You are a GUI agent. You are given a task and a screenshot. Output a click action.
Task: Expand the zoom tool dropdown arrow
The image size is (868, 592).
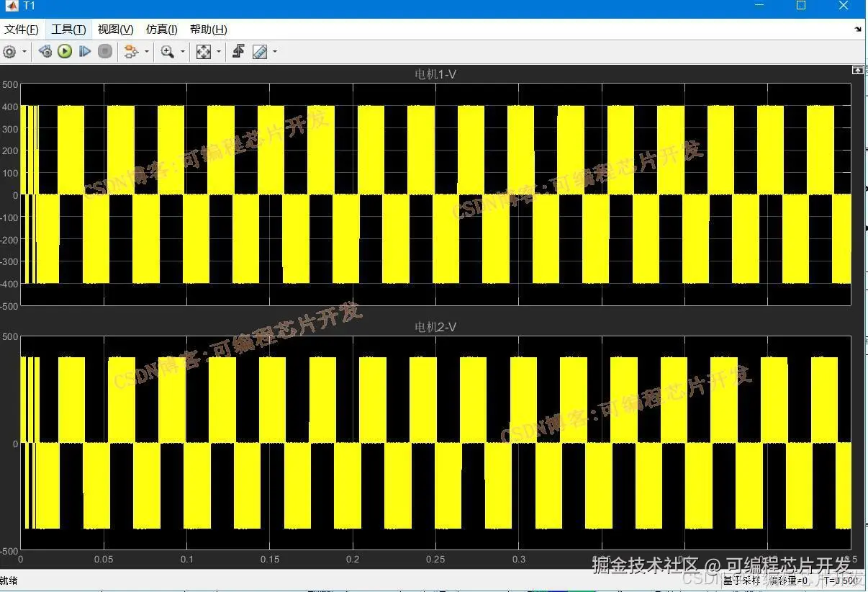[182, 52]
